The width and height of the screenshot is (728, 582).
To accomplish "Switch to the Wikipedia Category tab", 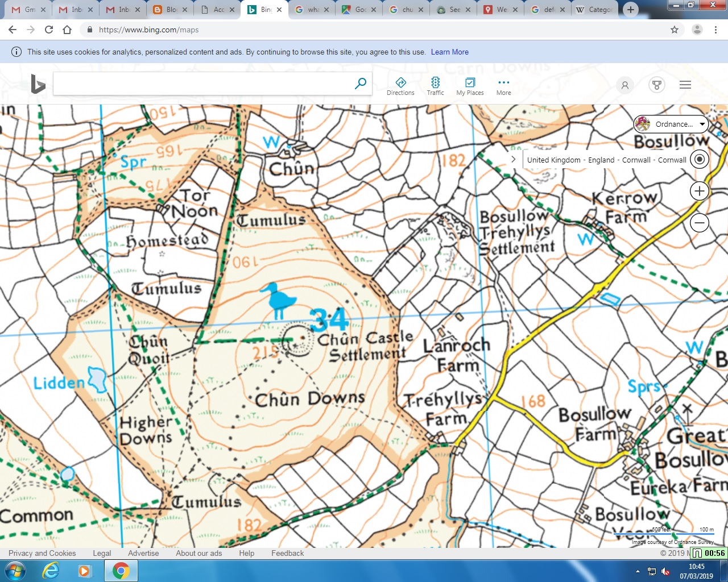I will [594, 10].
